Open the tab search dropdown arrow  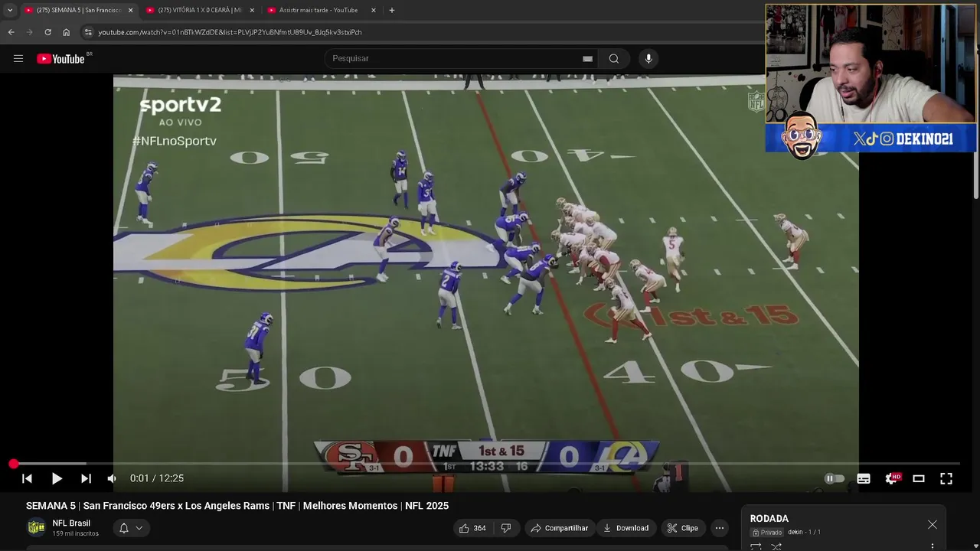point(10,10)
